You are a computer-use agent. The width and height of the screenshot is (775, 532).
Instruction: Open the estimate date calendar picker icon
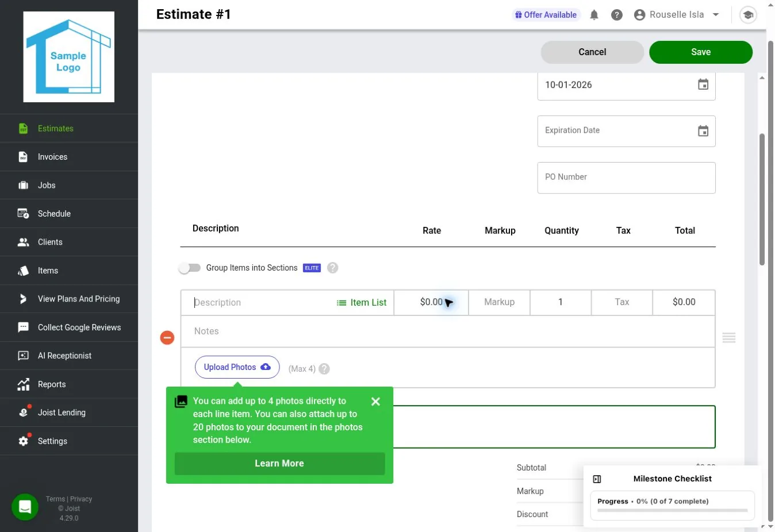(703, 84)
